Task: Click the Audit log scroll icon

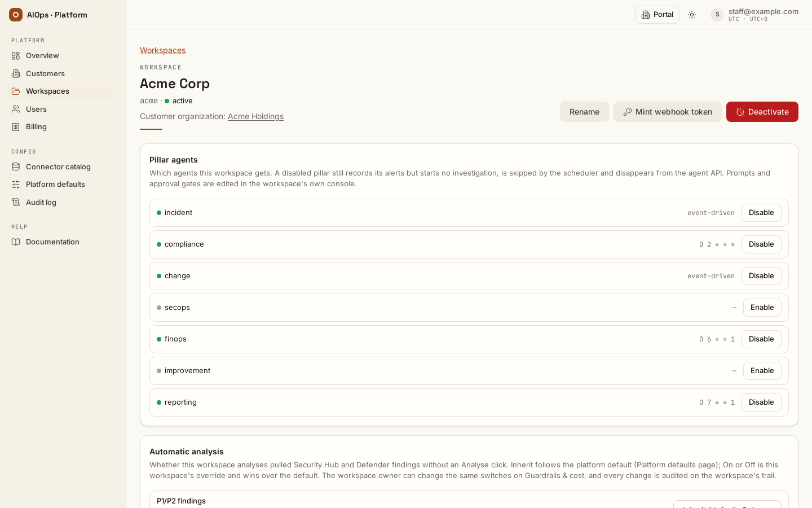Action: pyautogui.click(x=16, y=202)
